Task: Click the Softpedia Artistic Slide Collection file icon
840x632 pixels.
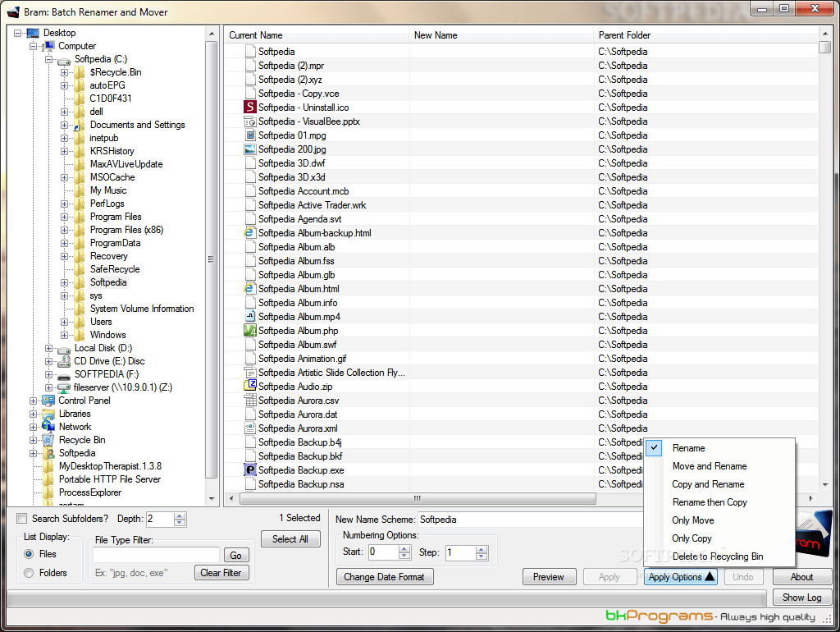Action: [249, 372]
